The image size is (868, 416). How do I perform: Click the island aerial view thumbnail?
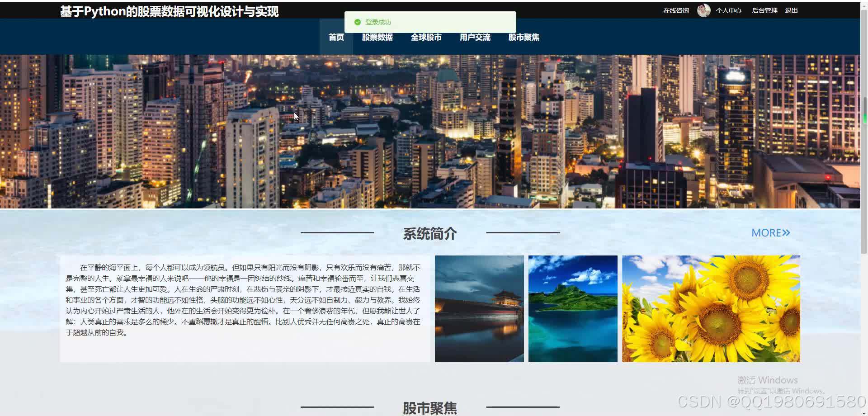point(573,308)
